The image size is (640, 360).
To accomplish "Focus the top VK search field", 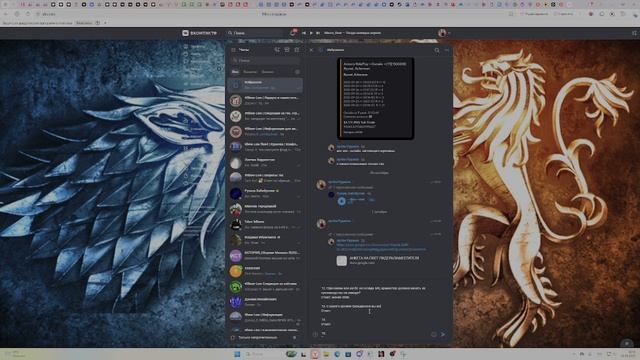I will coord(255,33).
